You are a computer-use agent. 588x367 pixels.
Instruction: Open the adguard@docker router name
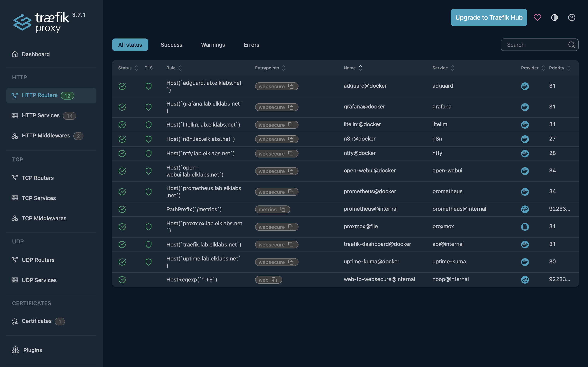point(365,86)
